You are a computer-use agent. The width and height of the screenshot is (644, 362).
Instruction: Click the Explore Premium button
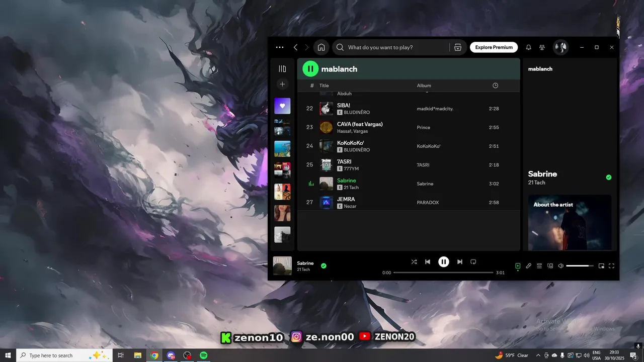494,47
